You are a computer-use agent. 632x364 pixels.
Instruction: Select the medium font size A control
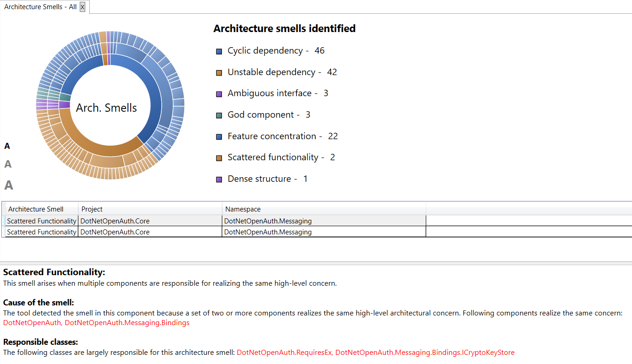[8, 163]
